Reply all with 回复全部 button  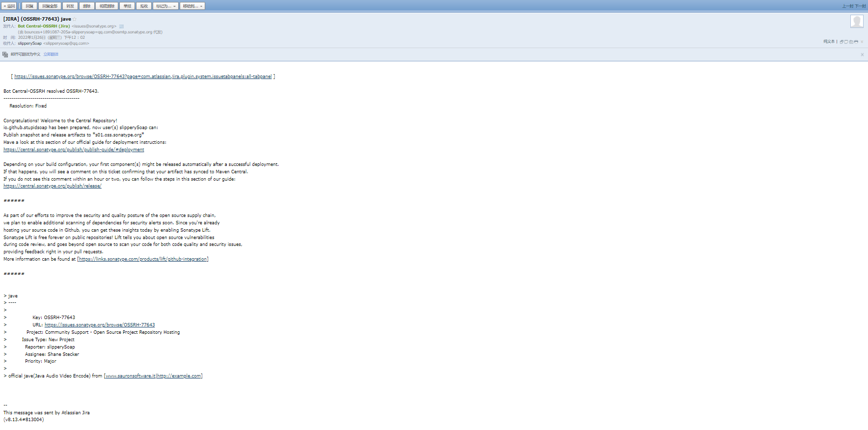pos(50,6)
